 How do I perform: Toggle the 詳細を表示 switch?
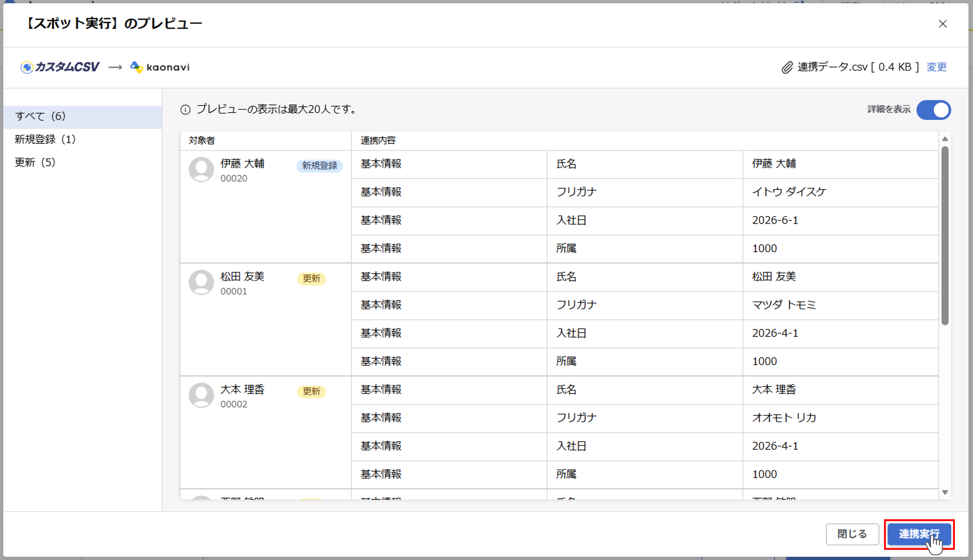click(933, 110)
